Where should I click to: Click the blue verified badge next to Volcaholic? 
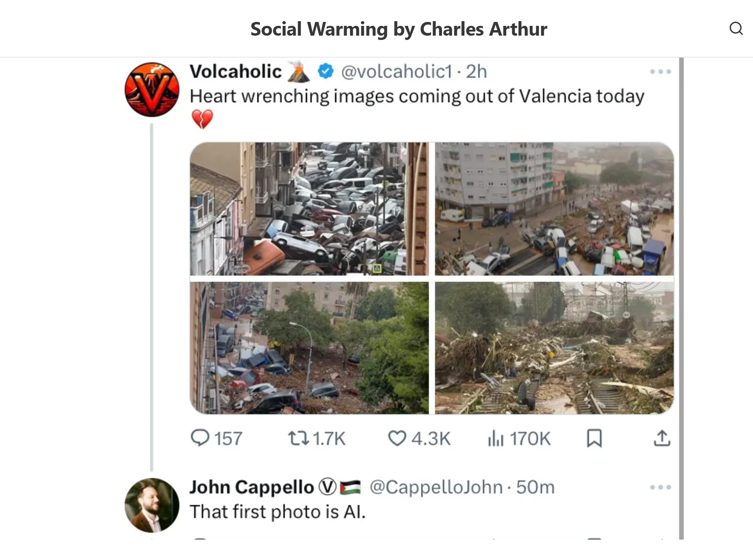(x=325, y=71)
